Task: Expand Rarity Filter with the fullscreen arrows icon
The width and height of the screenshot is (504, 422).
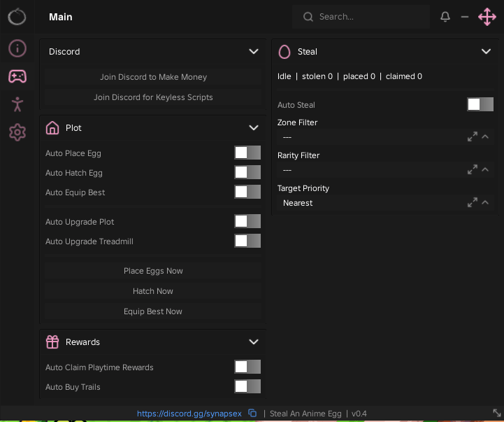Action: pyautogui.click(x=473, y=169)
